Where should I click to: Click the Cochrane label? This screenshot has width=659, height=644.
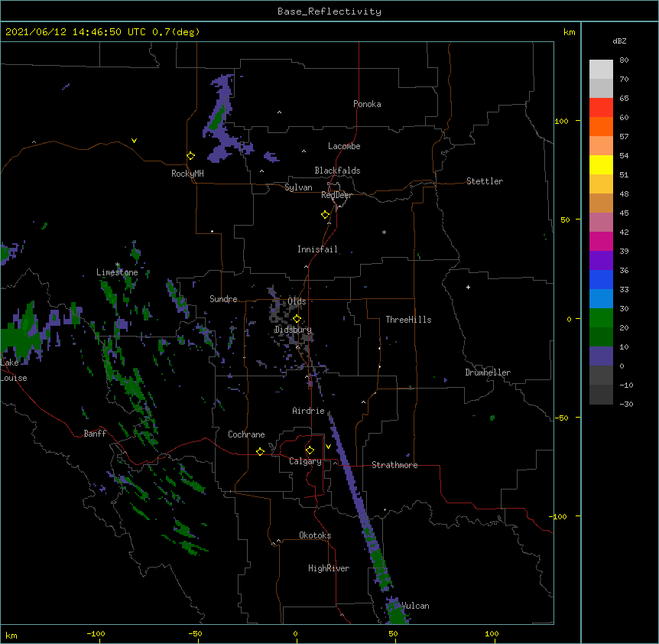pyautogui.click(x=246, y=434)
